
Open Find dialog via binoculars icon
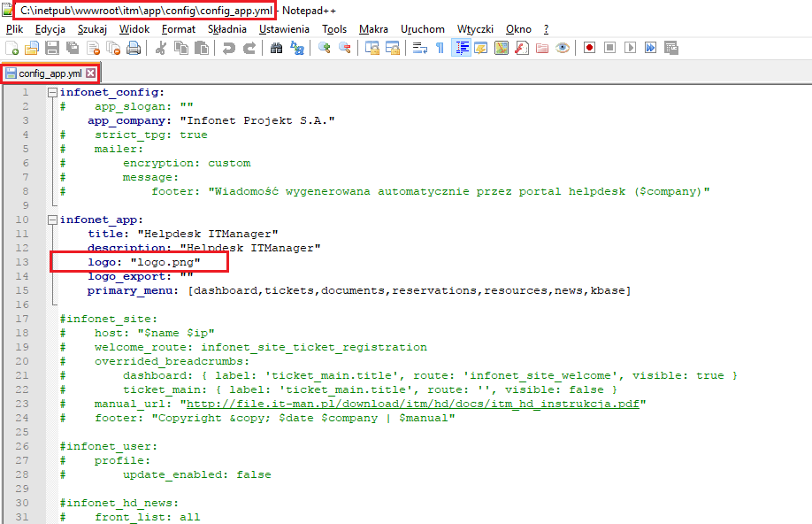coord(277,48)
